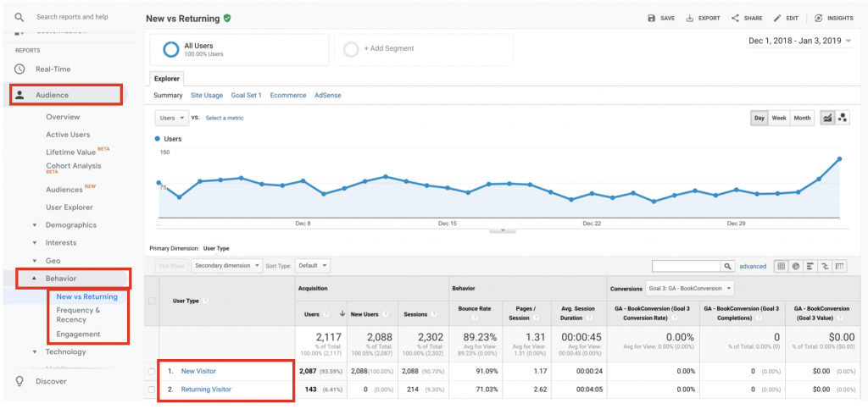Image resolution: width=868 pixels, height=409 pixels.
Task: Check the Returning Visitor row checkbox
Action: (153, 390)
